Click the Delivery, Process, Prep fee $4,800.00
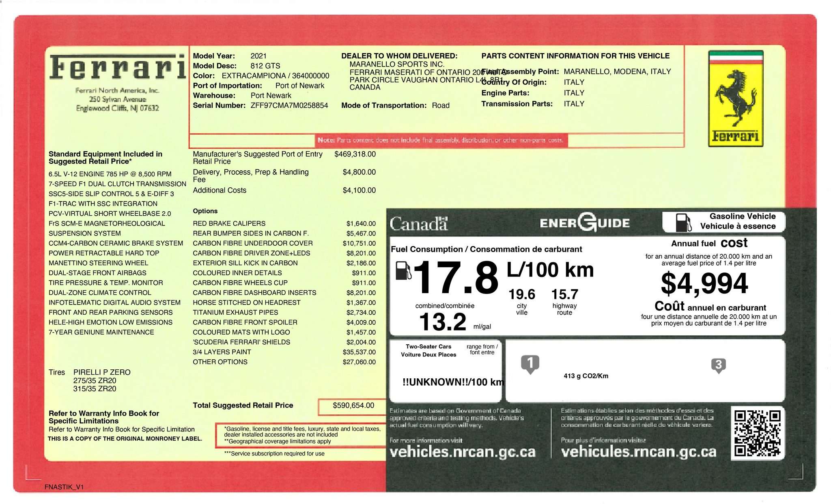The width and height of the screenshot is (831, 504). click(359, 172)
